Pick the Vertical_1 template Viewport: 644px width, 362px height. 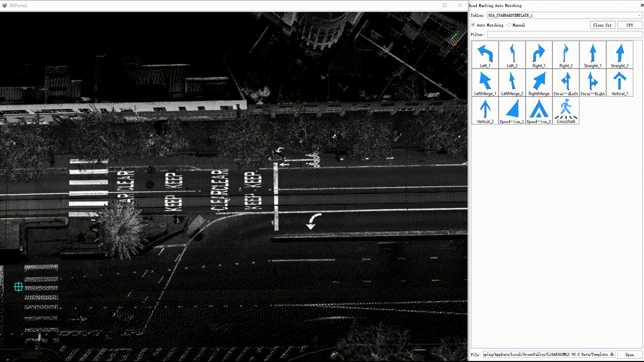(x=620, y=82)
